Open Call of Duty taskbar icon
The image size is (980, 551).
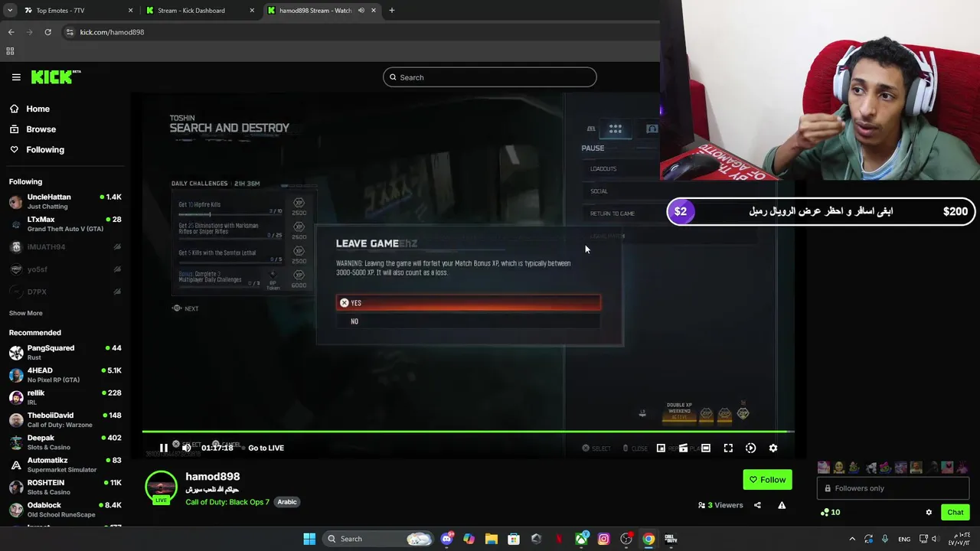pos(671,539)
